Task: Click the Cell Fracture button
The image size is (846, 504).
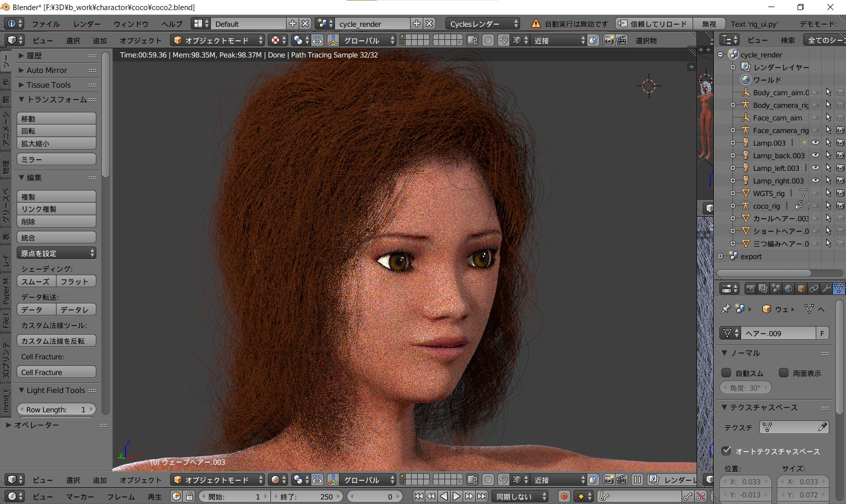Action: point(57,372)
